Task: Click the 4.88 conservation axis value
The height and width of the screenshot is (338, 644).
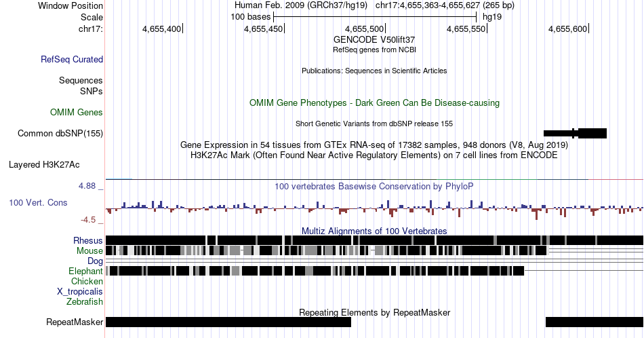Action: (x=87, y=186)
